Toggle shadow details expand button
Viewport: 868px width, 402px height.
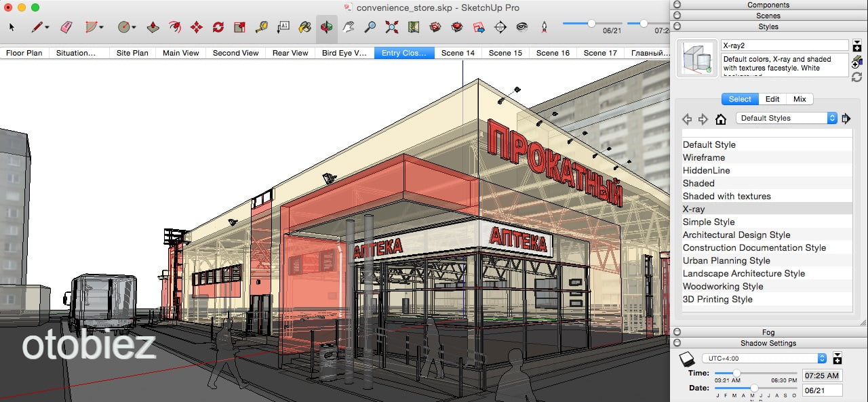[x=837, y=358]
